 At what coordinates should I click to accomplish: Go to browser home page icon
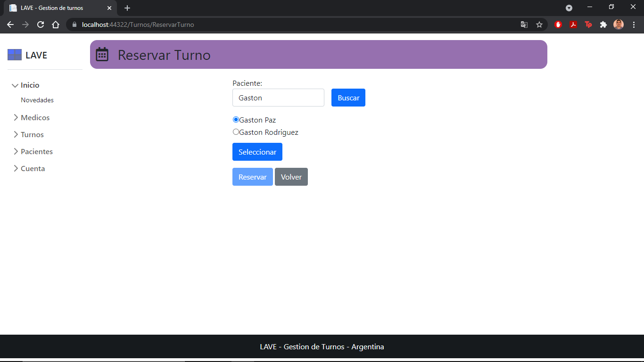coord(56,25)
